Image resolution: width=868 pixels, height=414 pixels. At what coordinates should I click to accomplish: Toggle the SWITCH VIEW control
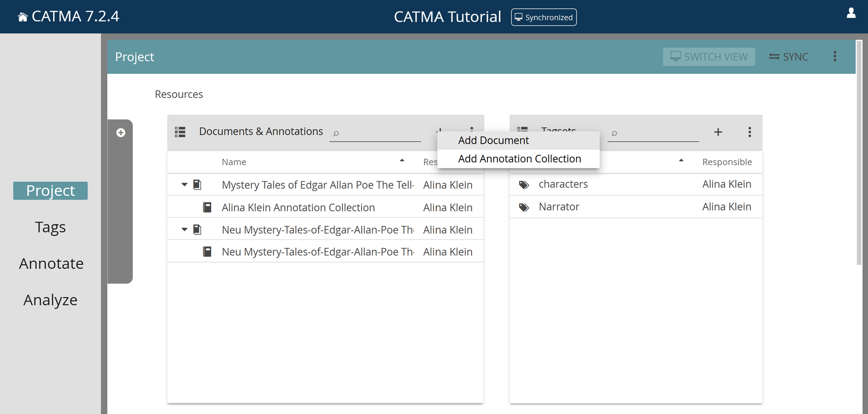click(709, 56)
